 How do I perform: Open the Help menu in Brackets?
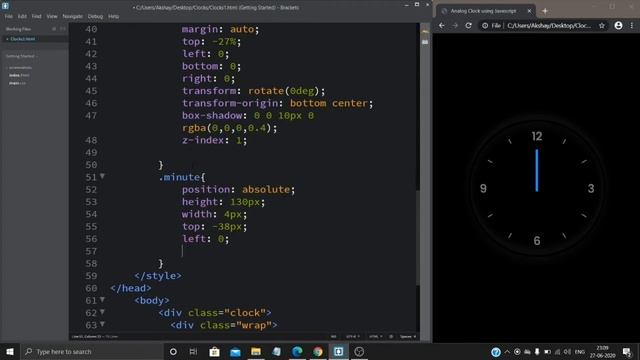tap(113, 16)
